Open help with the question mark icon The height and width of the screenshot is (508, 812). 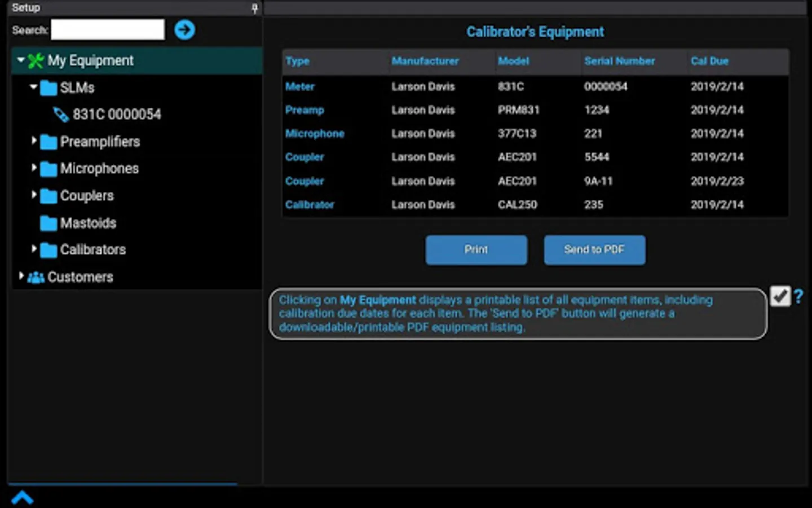(x=798, y=296)
